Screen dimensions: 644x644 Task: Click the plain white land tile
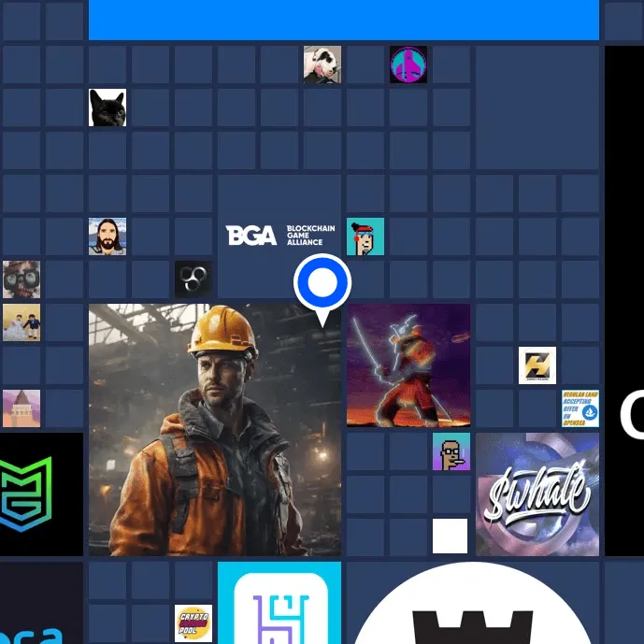451,536
